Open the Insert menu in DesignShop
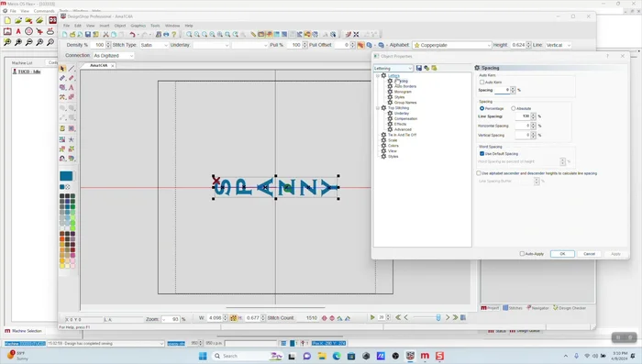The width and height of the screenshot is (642, 364). click(x=105, y=26)
